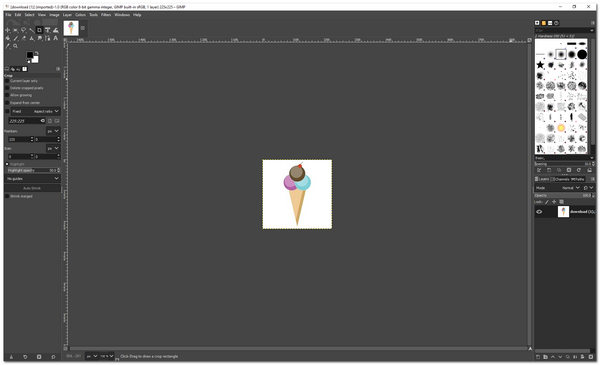Select the Paths tool
The image size is (600, 365).
point(47,38)
